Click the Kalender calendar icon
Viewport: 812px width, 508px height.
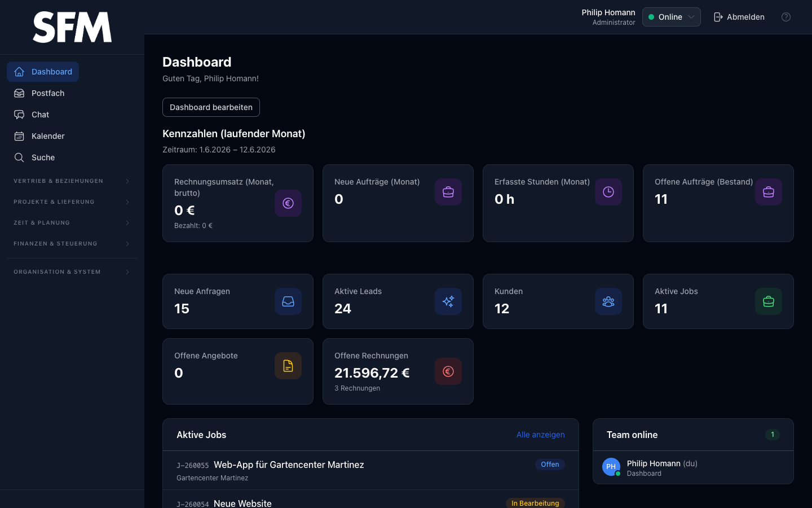click(19, 136)
